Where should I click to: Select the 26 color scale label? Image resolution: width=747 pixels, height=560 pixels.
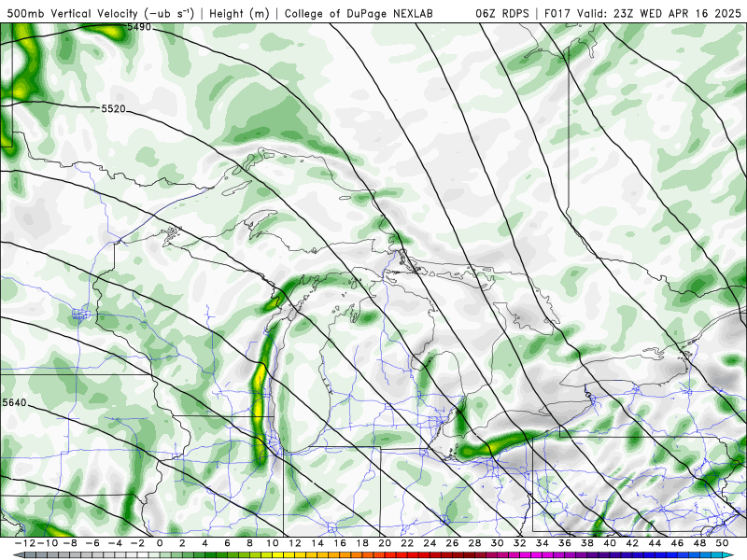pyautogui.click(x=453, y=543)
